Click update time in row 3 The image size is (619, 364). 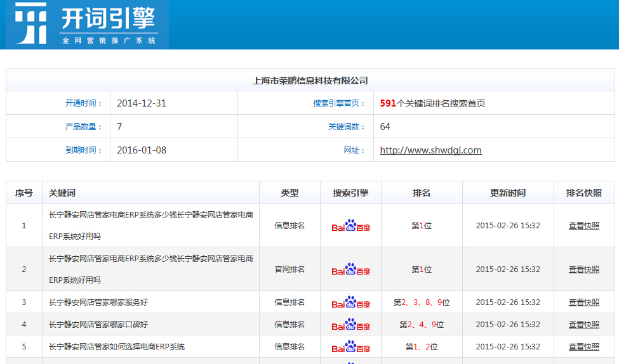click(x=508, y=302)
